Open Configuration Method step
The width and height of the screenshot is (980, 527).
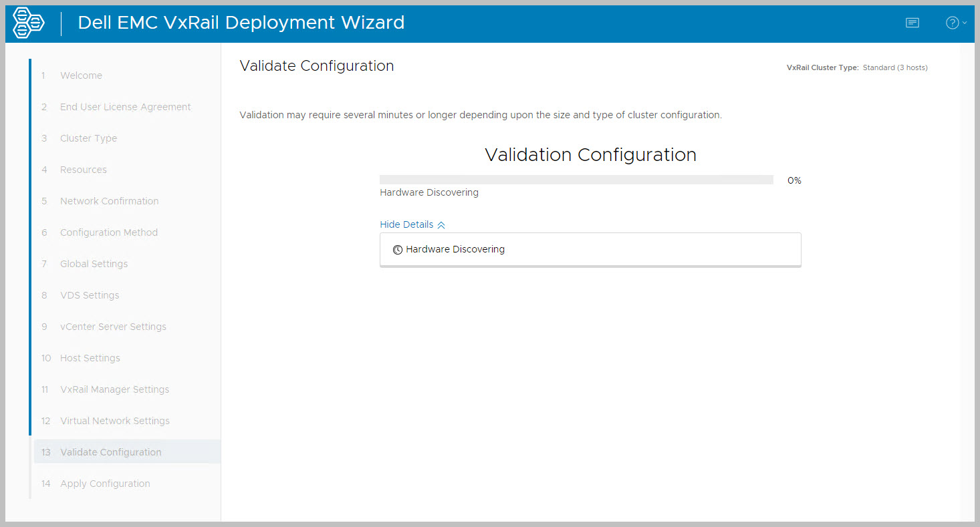coord(108,232)
